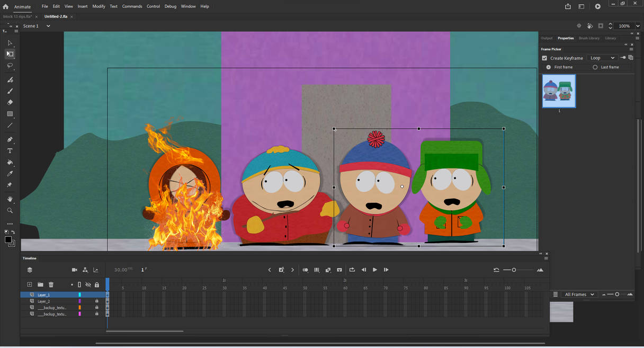Click the Home icon
Viewport: 644px width, 348px height.
click(x=5, y=6)
